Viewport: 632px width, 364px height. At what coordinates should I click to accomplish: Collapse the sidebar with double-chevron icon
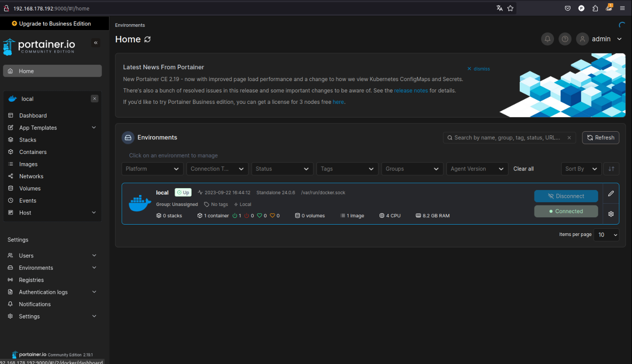pyautogui.click(x=96, y=43)
